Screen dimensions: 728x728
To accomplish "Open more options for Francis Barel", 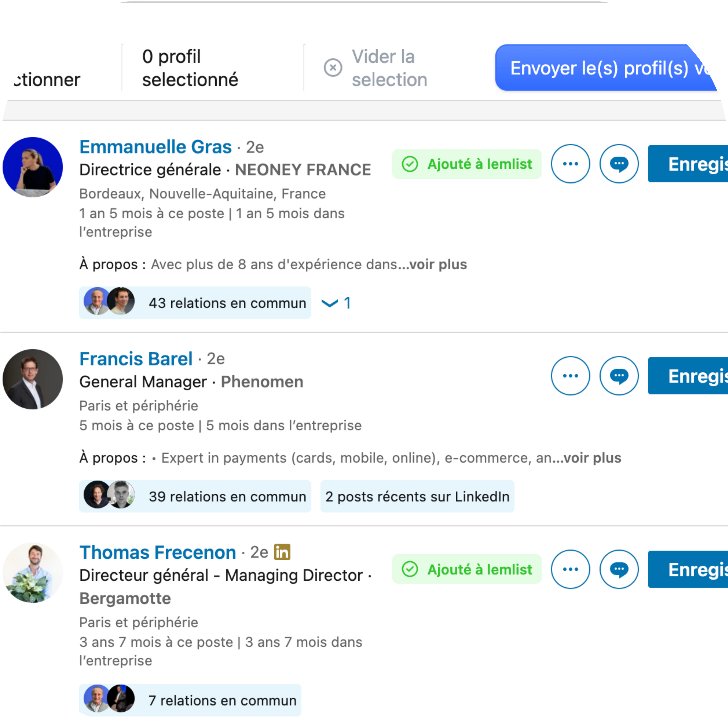I will coord(570,376).
